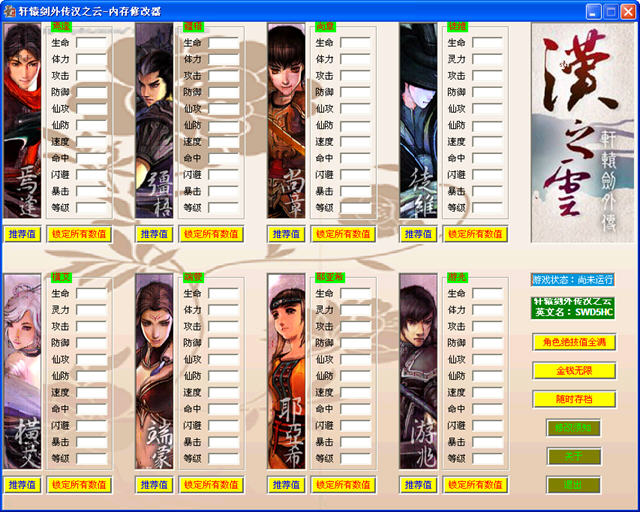640x512 pixels.
Task: Click 锁定所有数值 for the 徒维 panel
Action: (475, 234)
